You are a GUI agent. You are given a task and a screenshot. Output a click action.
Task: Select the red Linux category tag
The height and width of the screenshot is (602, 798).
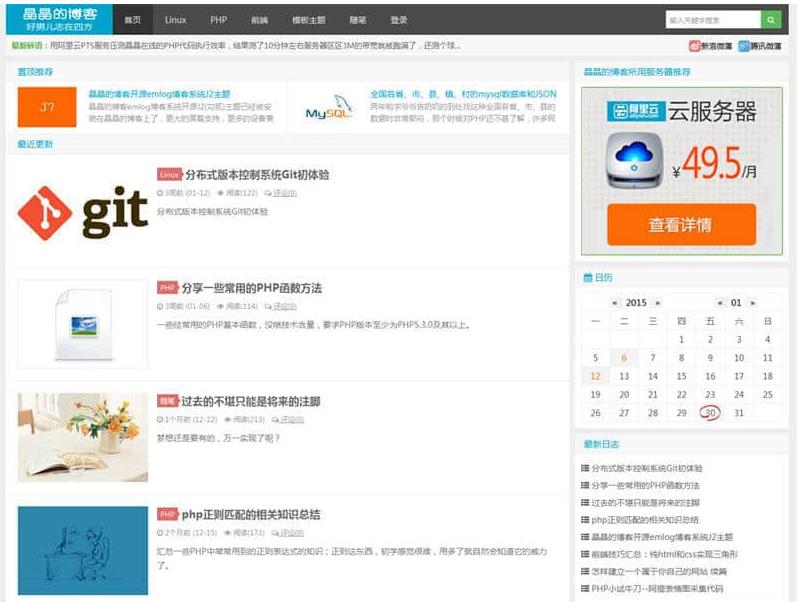(x=169, y=174)
